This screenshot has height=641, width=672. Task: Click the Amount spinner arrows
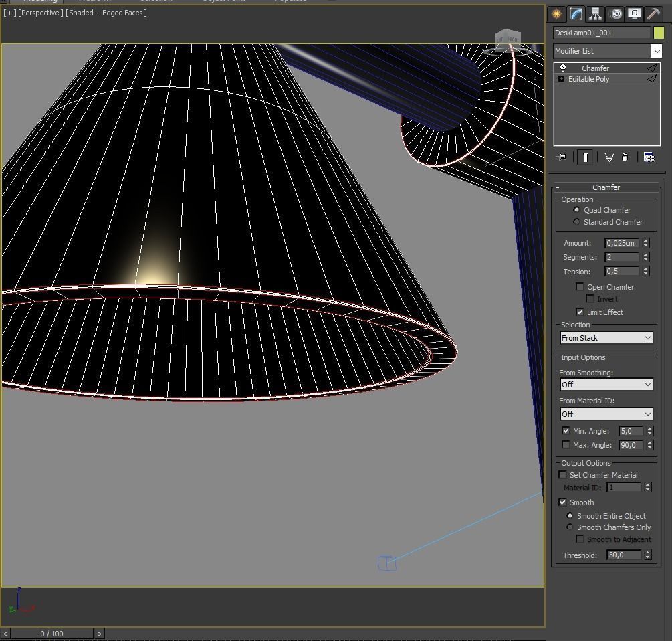[645, 243]
